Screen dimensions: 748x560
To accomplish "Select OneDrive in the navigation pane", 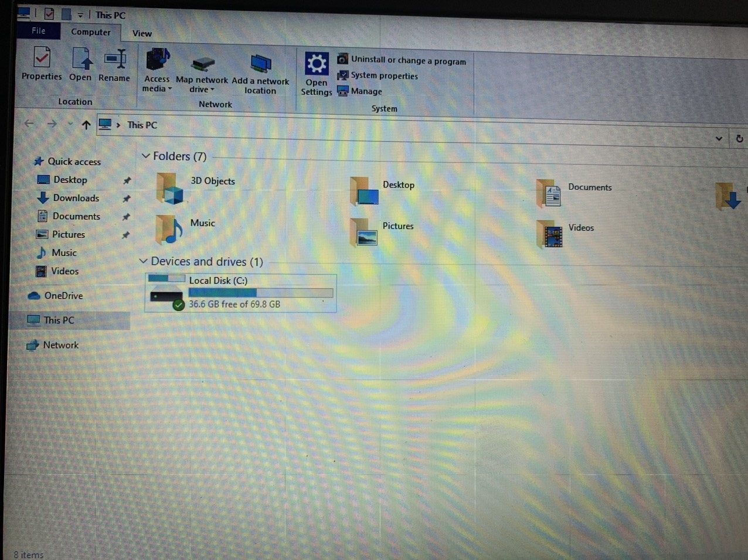I will coord(55,296).
